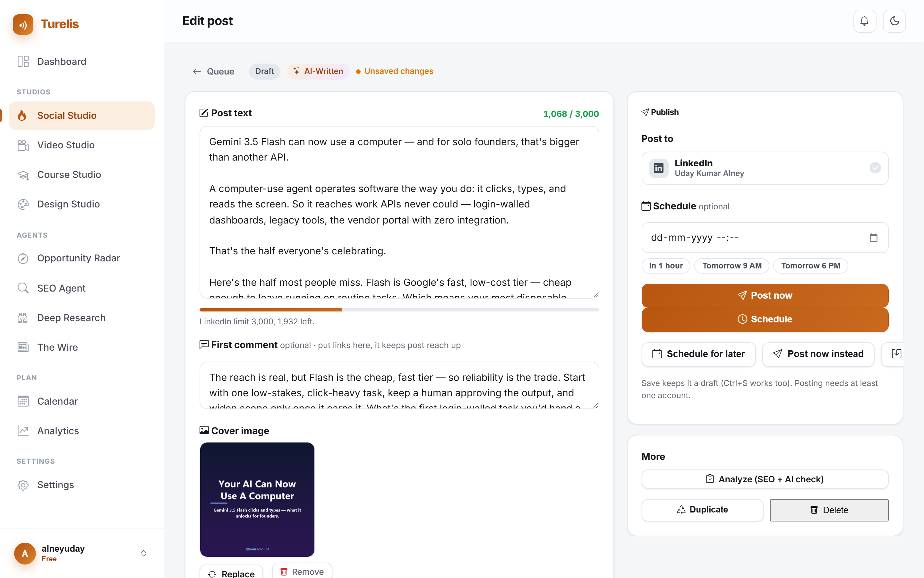Image resolution: width=924 pixels, height=578 pixels.
Task: Click the cover image thumbnail
Action: point(257,500)
